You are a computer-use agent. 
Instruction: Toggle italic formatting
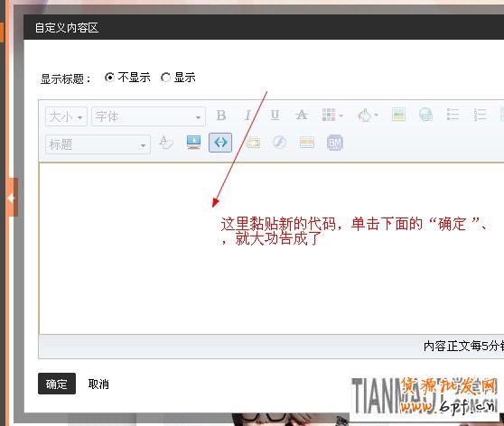point(247,115)
